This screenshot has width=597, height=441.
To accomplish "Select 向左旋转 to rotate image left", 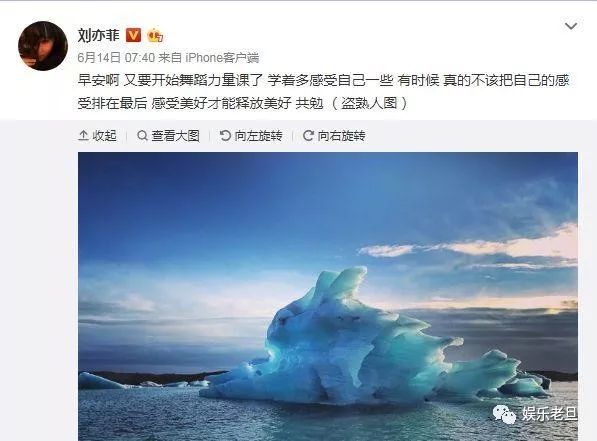I will [x=251, y=136].
